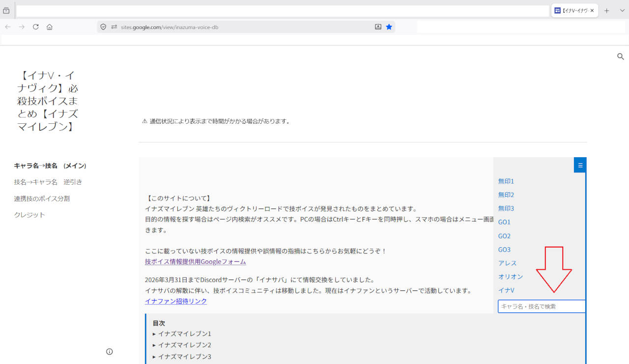
Task: Jump to GO3 section
Action: 504,250
